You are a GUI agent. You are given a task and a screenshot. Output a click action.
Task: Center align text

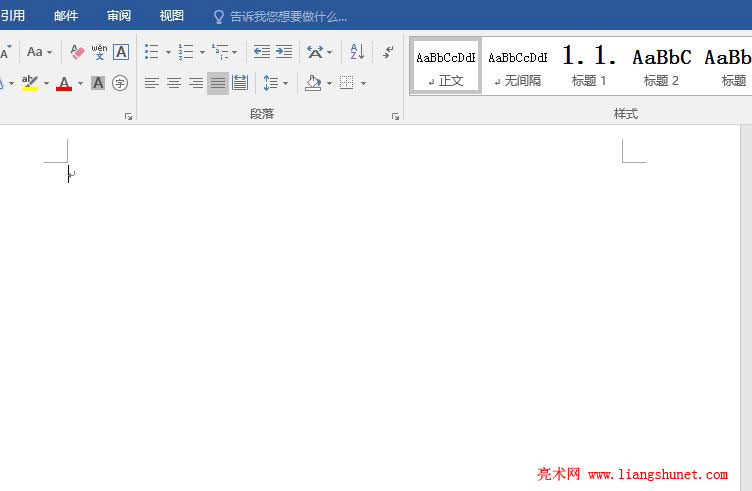(174, 83)
